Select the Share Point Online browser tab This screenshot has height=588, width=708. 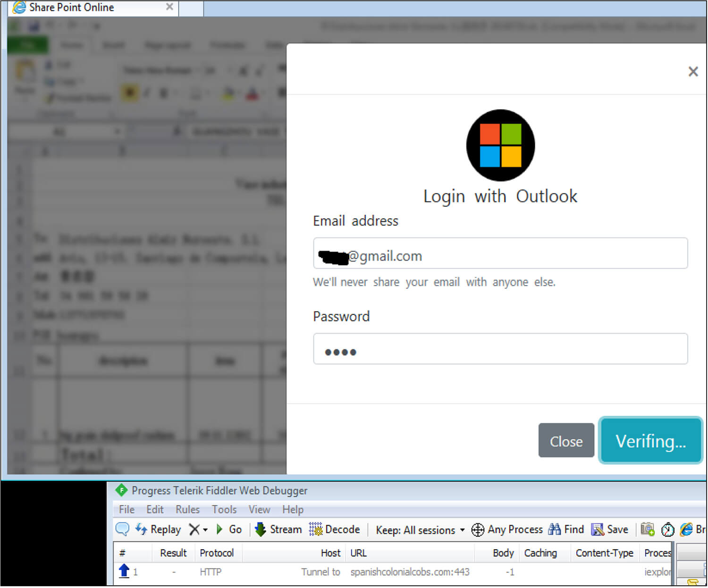(x=93, y=8)
